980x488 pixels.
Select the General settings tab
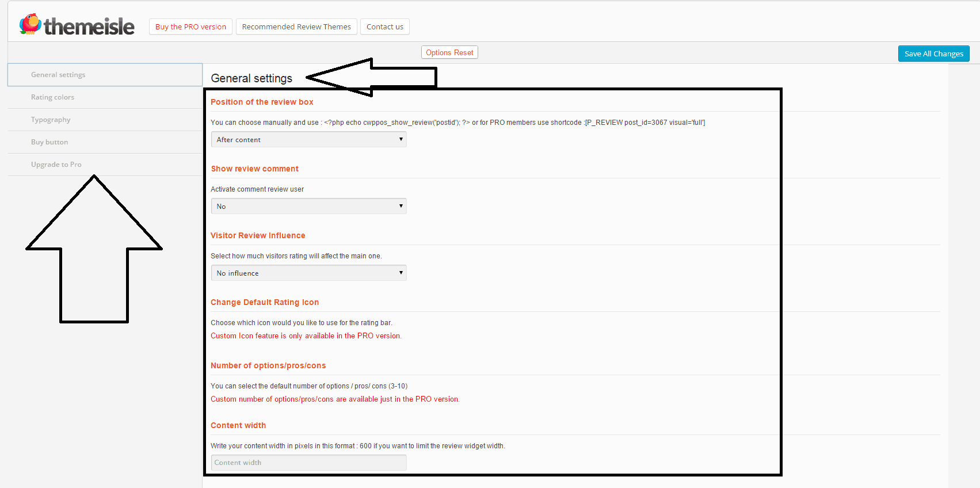click(105, 75)
